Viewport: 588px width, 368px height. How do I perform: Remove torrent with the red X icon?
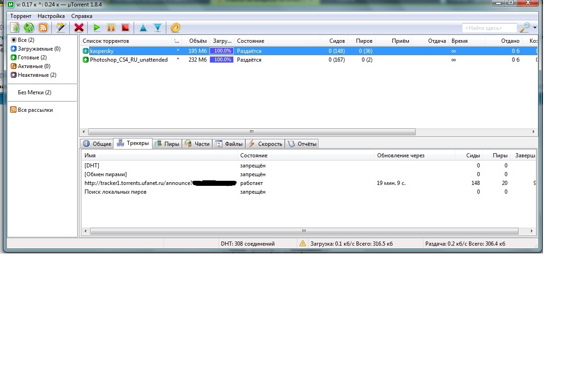coord(79,28)
